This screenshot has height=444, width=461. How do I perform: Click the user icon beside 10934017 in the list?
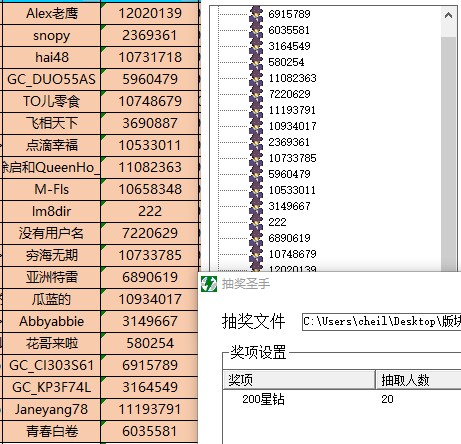(x=256, y=126)
